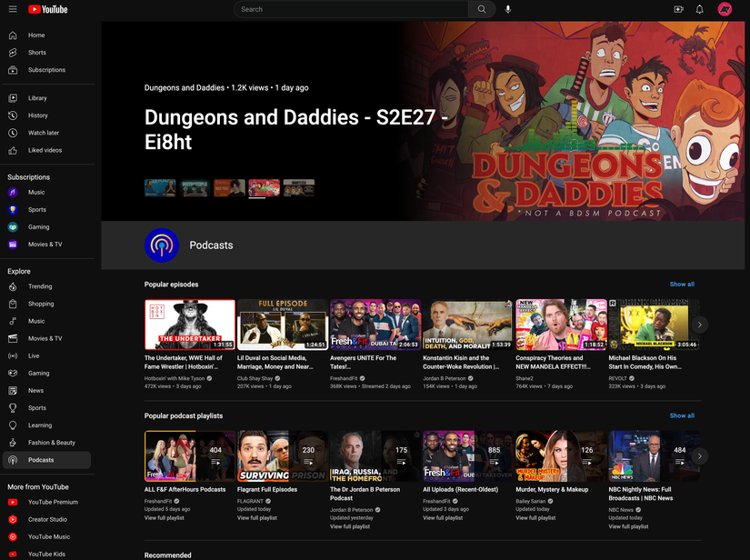Screen dimensions: 750x560
Task: Open Movies & TV subscription channel
Action: (x=46, y=245)
